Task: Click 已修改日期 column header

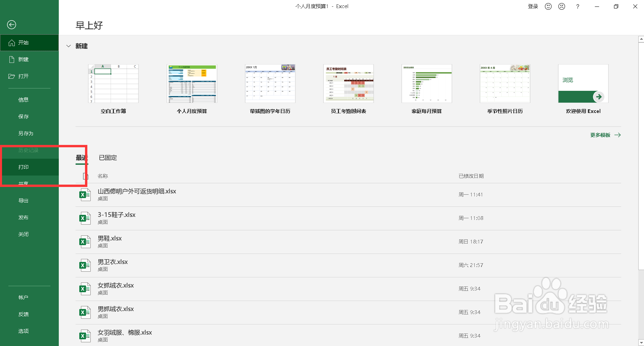Action: tap(471, 176)
